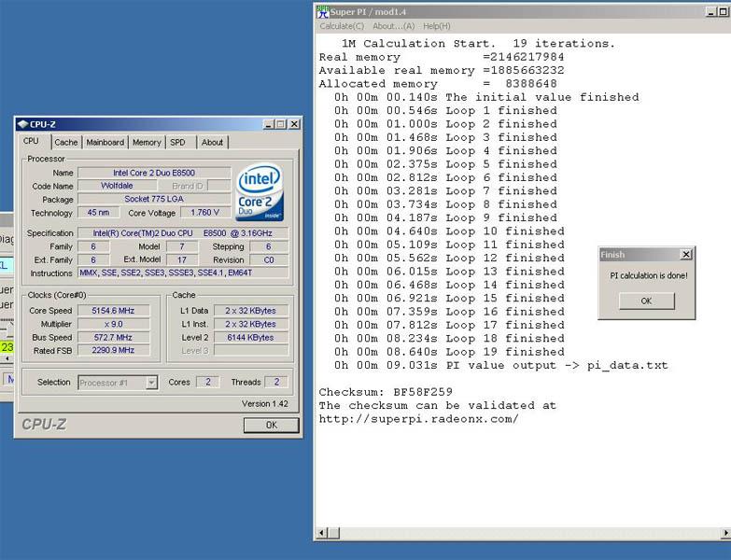
Task: Open the Mainboard tab in CPU-Z
Action: (105, 142)
